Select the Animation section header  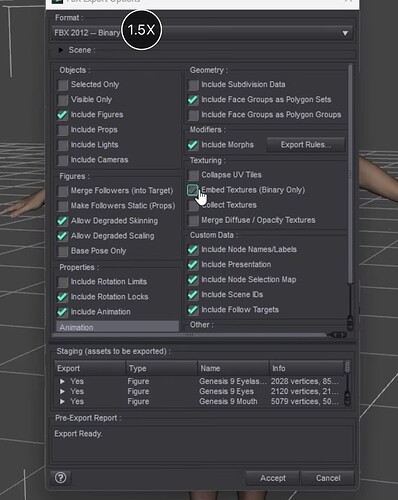(117, 326)
